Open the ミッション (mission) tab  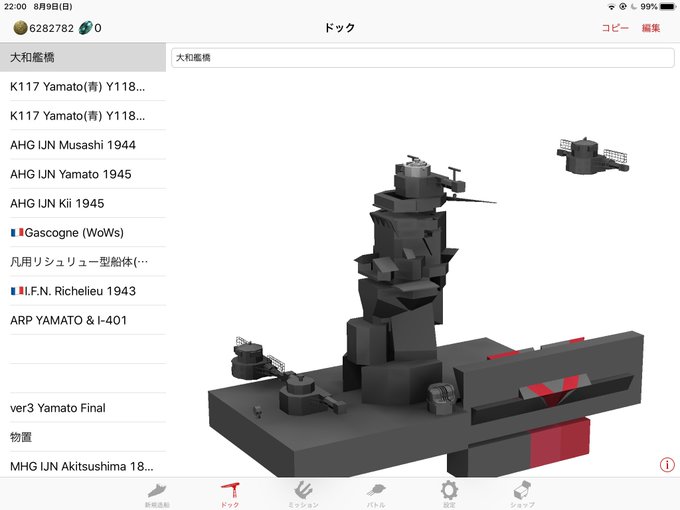[x=303, y=494]
